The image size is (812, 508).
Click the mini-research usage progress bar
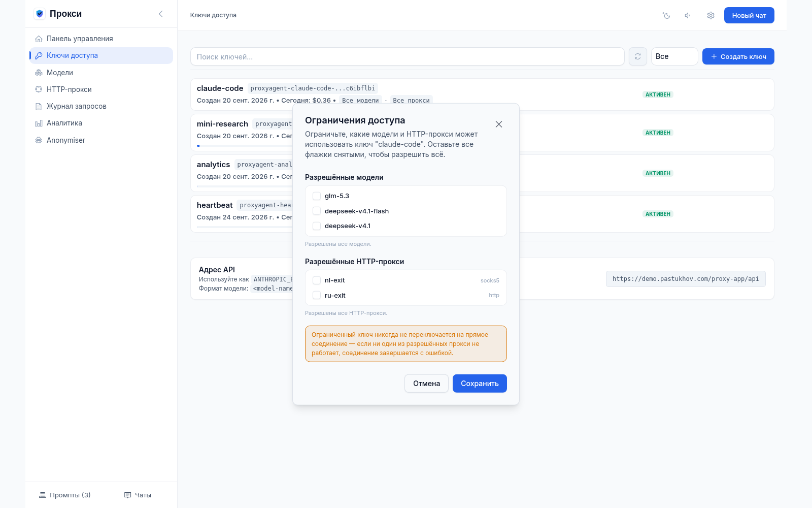(245, 146)
